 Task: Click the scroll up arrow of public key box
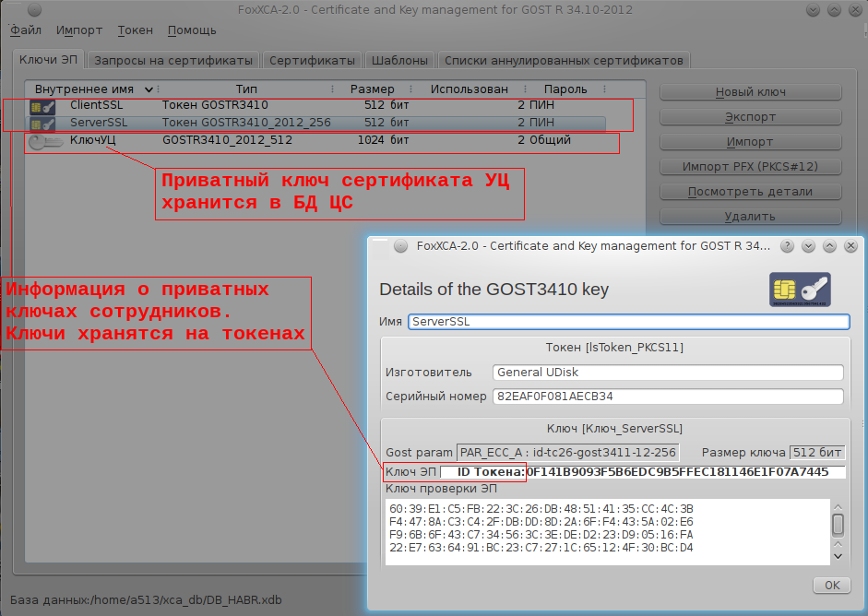tap(838, 507)
